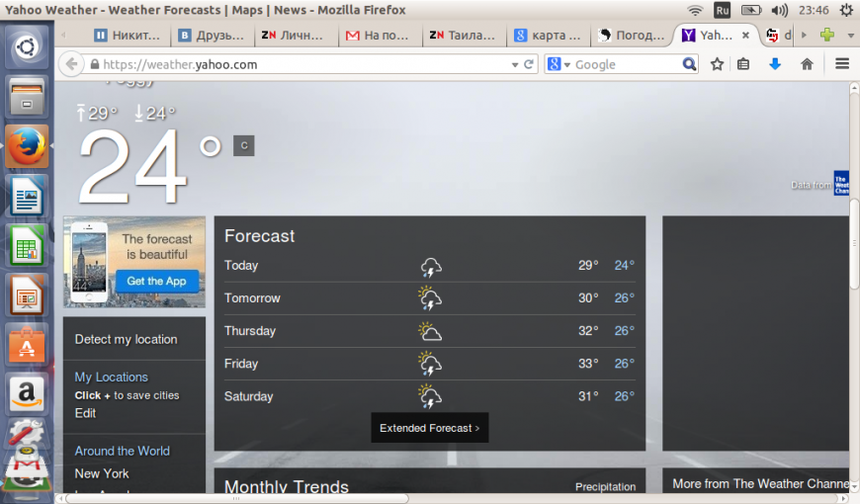860x504 pixels.
Task: Click Saturday high 31° value
Action: pos(588,396)
